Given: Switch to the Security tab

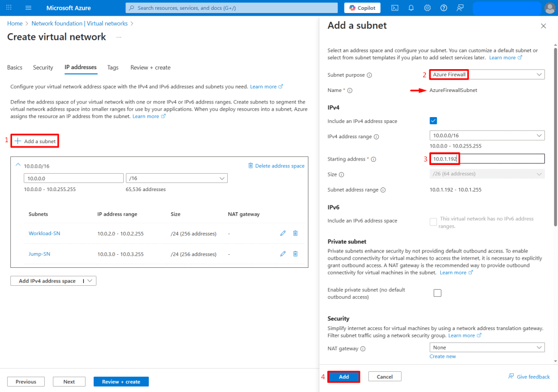Looking at the screenshot, I should (x=43, y=68).
